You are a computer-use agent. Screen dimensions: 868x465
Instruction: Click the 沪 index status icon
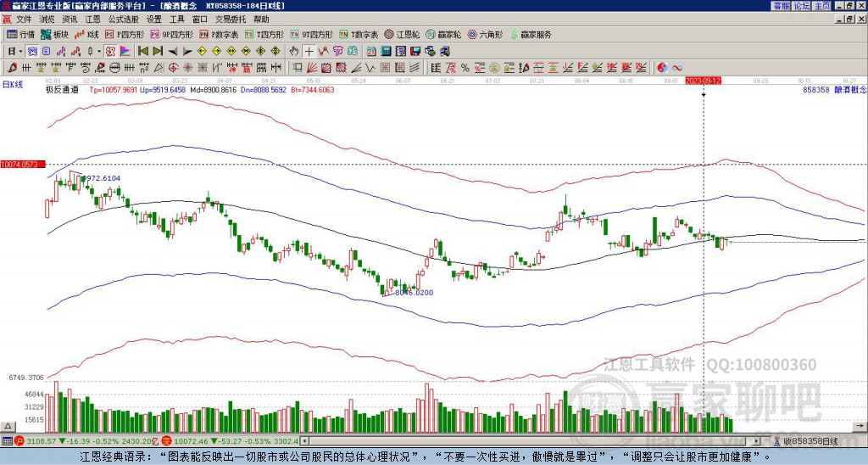(19, 441)
